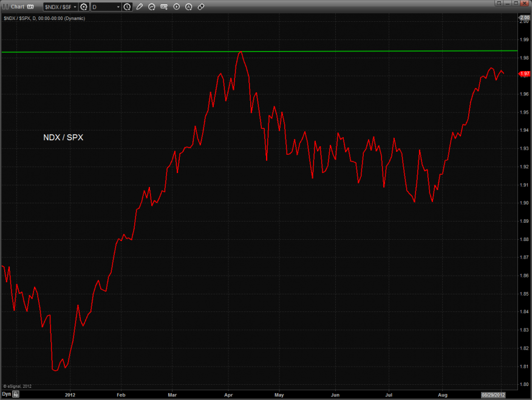Click the NDX / SPX chart label
Screen dimensions: 532x400
coord(63,138)
